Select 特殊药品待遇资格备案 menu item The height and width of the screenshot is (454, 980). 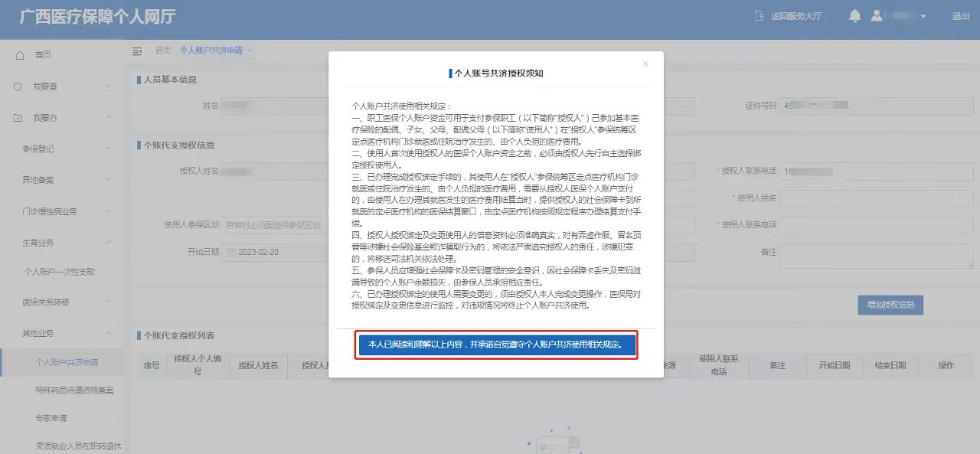[74, 390]
